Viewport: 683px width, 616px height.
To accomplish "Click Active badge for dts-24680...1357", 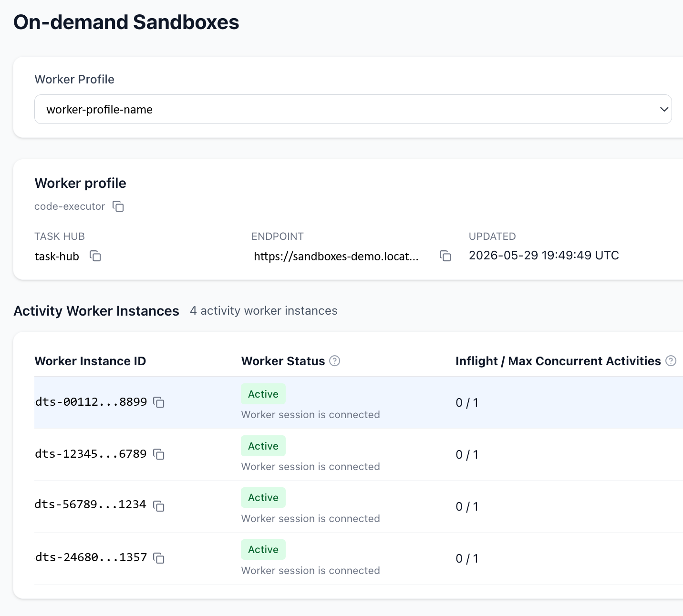I will 263,549.
